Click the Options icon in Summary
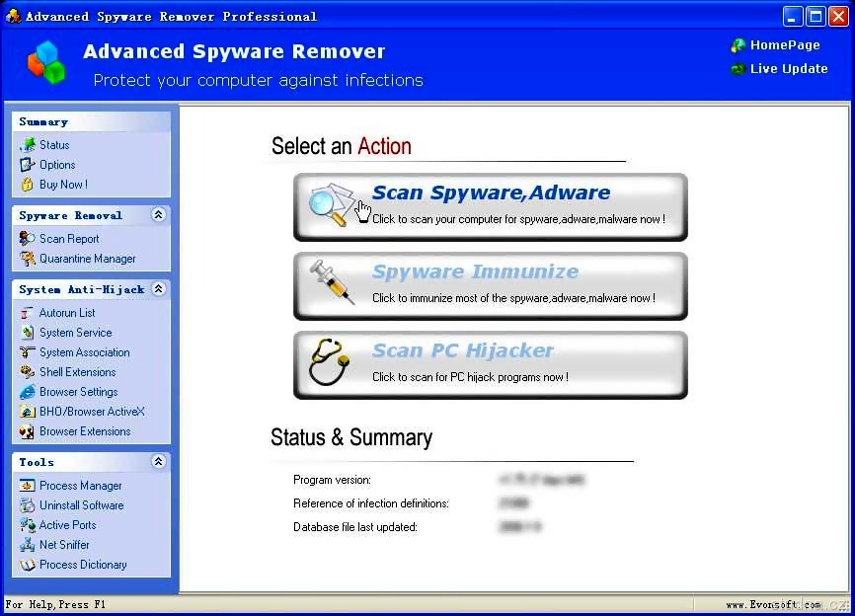 tap(28, 165)
